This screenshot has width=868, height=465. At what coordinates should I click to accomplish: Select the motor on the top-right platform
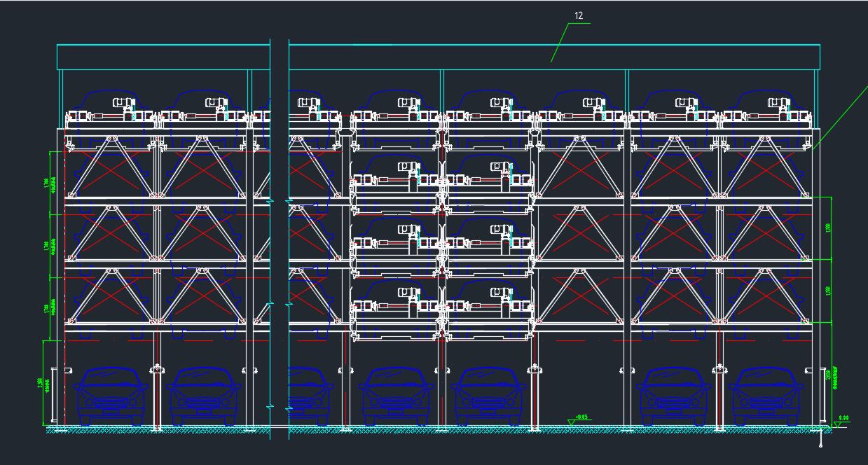tap(777, 105)
